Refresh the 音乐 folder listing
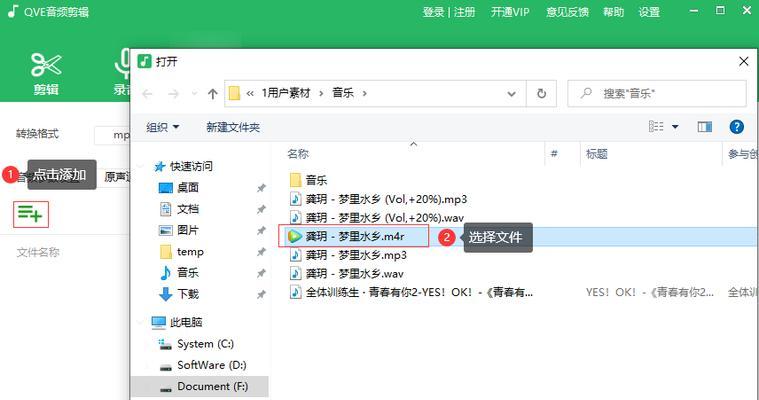759x400 pixels. [x=541, y=93]
